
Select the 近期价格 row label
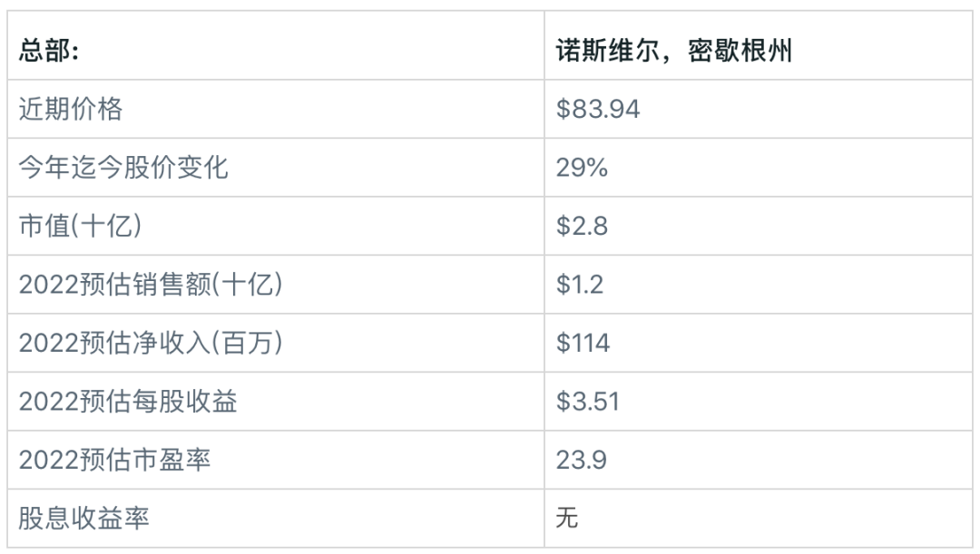point(71,110)
